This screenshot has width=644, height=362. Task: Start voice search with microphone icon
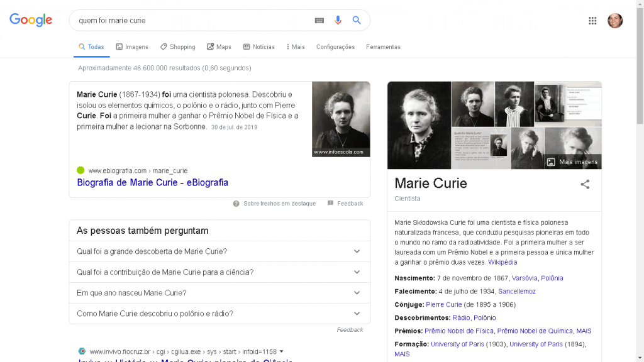point(338,20)
